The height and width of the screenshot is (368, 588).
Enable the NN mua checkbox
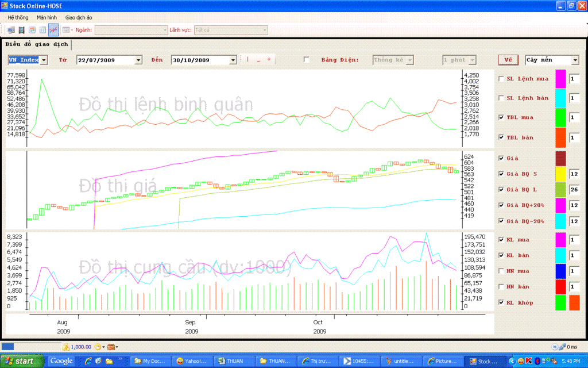pyautogui.click(x=501, y=271)
